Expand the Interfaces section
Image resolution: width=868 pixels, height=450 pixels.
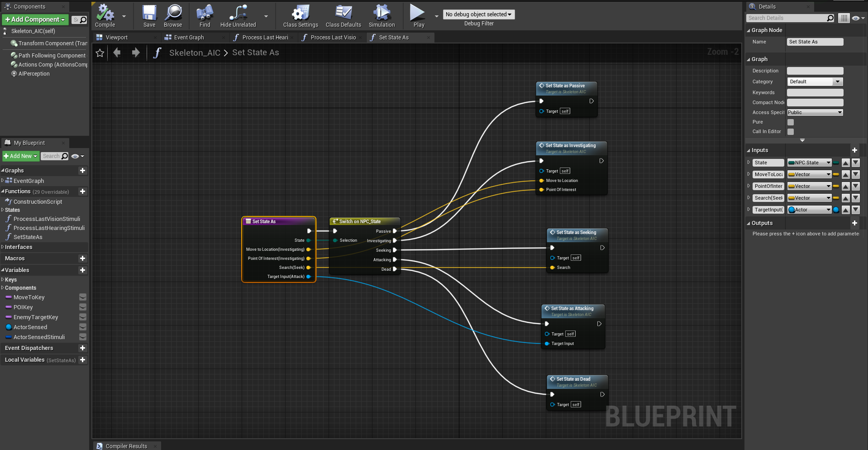tap(3, 247)
